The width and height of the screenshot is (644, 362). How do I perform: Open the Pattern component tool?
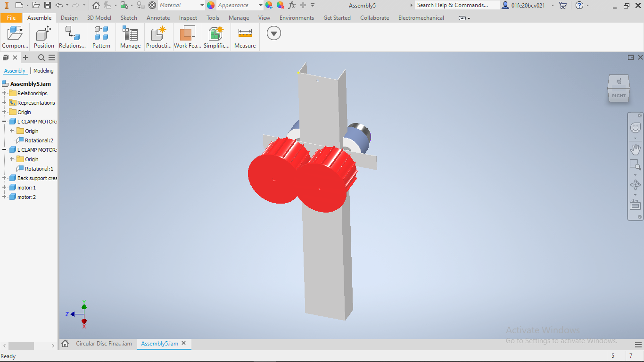(x=101, y=38)
